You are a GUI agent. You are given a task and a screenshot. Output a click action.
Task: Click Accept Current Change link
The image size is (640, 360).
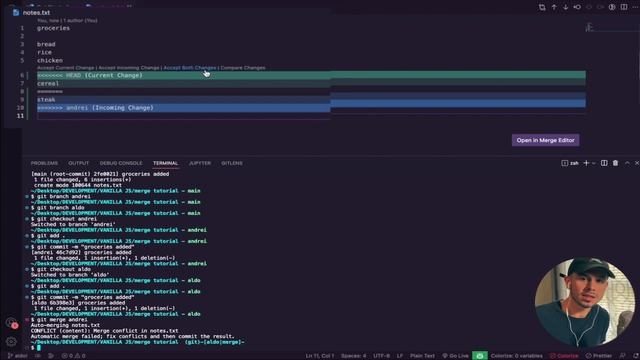[x=66, y=68]
